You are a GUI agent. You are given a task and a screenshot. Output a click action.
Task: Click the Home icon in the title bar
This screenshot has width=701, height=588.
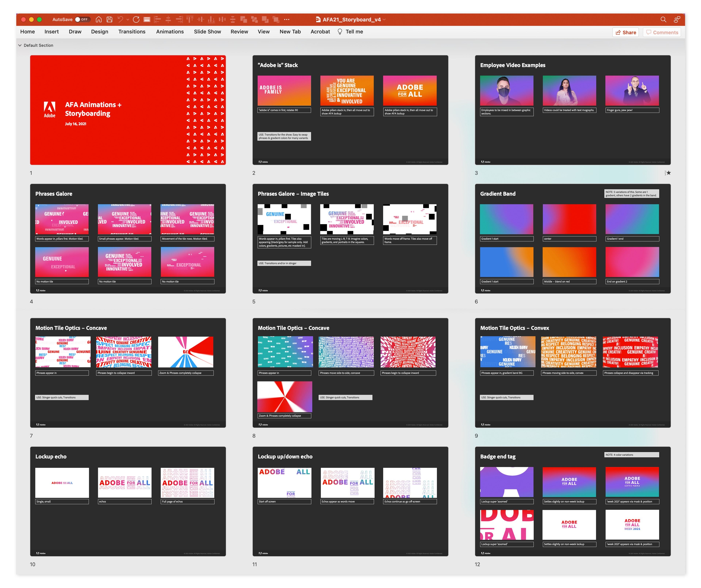pyautogui.click(x=98, y=19)
